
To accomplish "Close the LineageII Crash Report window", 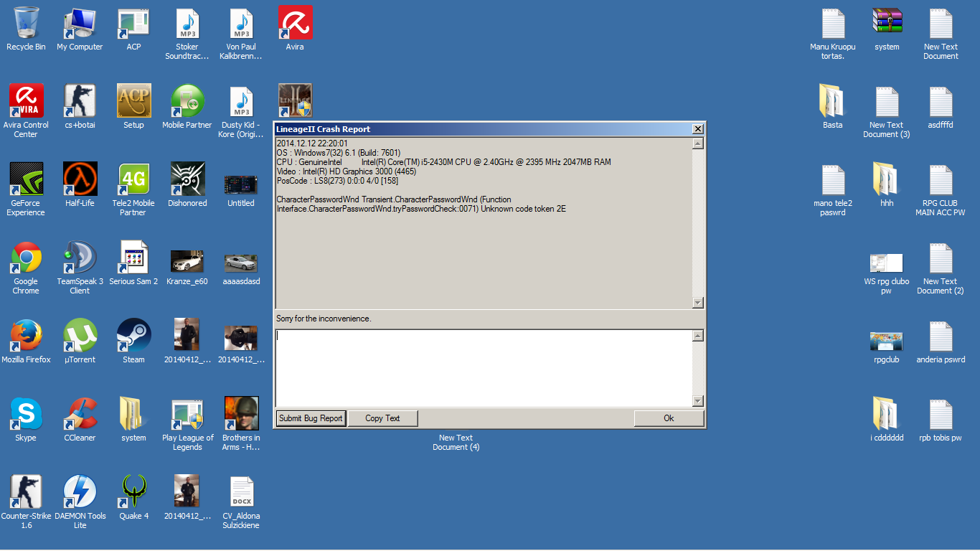I will pyautogui.click(x=697, y=129).
